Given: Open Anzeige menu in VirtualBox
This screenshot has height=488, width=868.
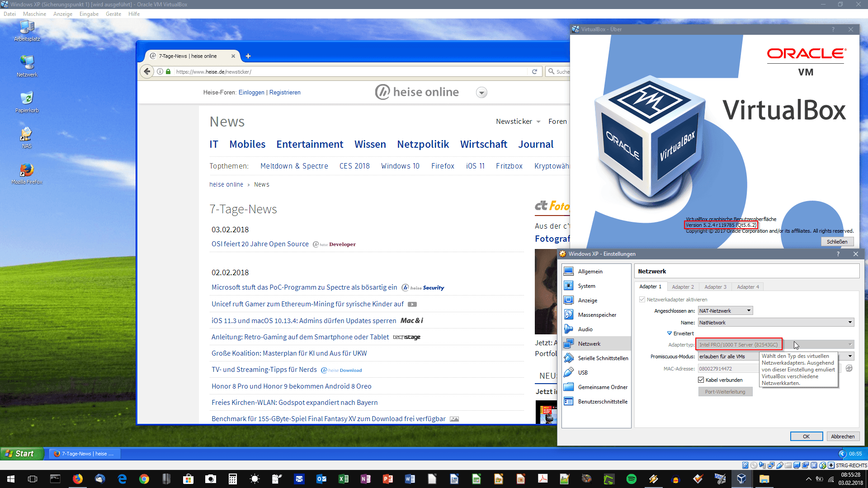Looking at the screenshot, I should click(x=63, y=14).
